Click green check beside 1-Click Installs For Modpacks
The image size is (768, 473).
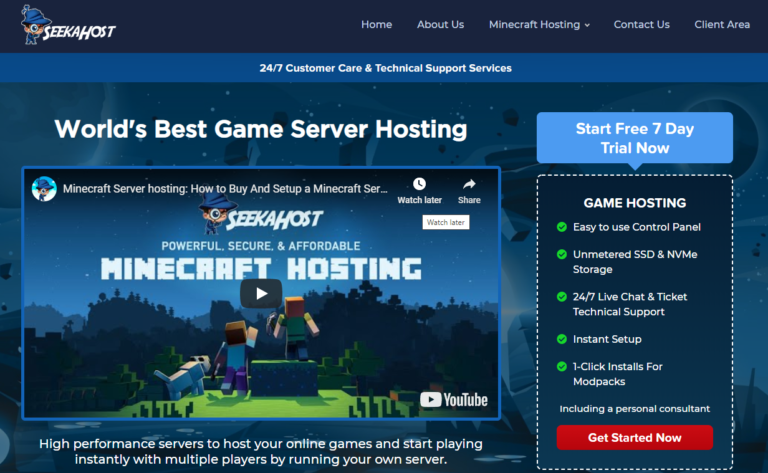coord(561,367)
